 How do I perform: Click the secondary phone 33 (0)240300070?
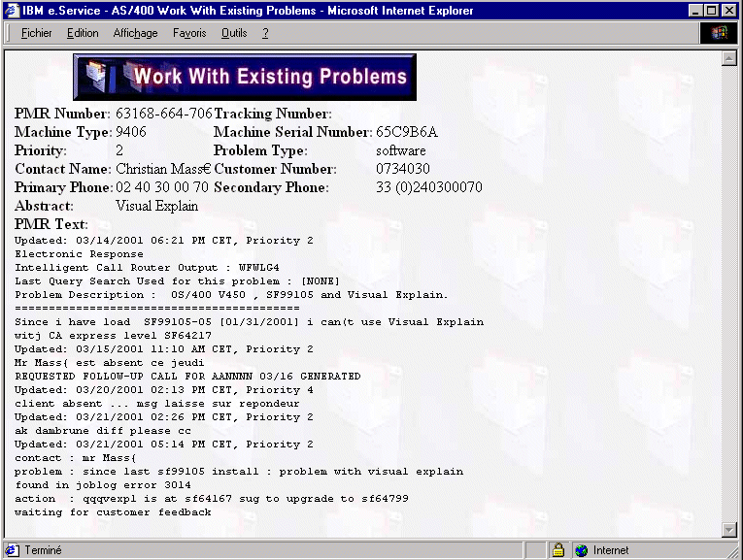(429, 187)
